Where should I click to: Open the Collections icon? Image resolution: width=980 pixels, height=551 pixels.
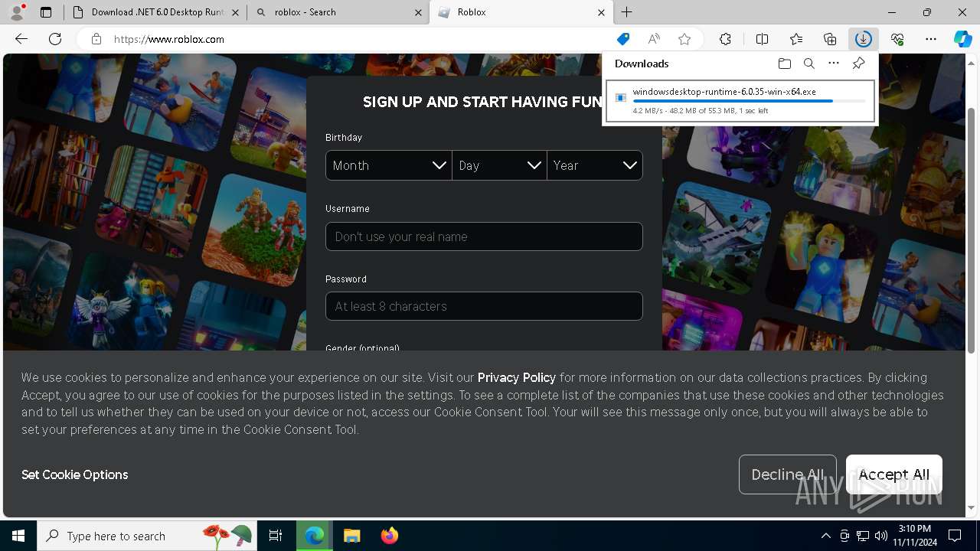[x=830, y=39]
